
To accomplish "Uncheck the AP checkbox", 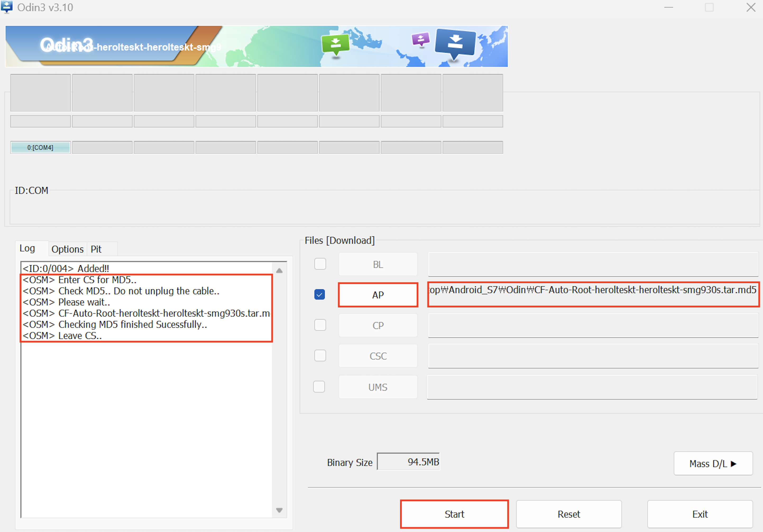I will [x=320, y=295].
